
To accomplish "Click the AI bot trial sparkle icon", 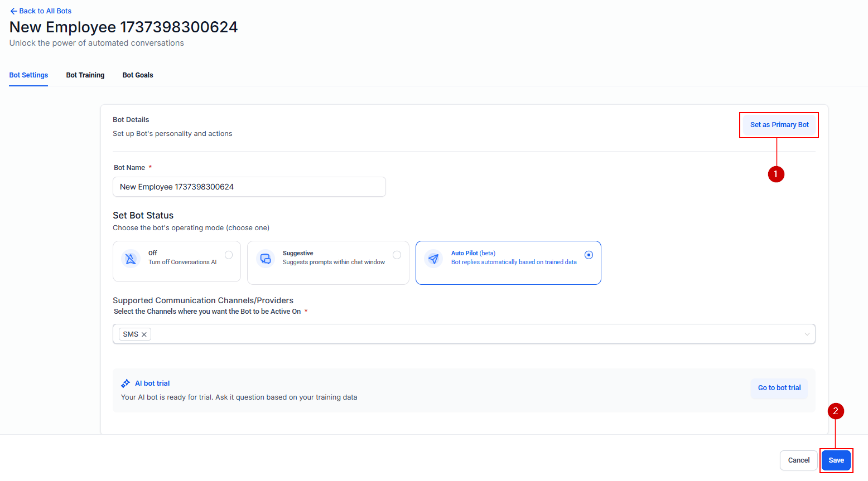I will 126,382.
